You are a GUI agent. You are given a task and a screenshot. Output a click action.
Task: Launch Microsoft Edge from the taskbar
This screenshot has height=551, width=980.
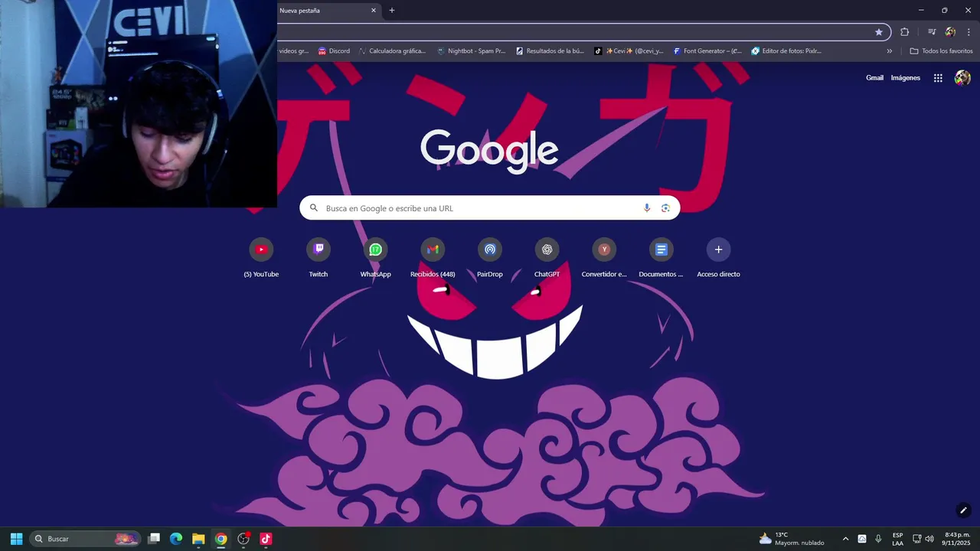pyautogui.click(x=176, y=539)
